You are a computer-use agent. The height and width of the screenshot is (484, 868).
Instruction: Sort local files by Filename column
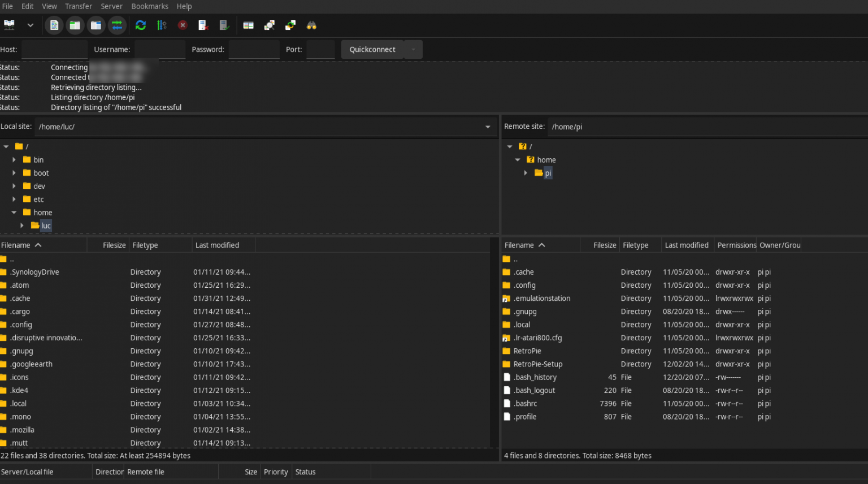click(x=44, y=245)
